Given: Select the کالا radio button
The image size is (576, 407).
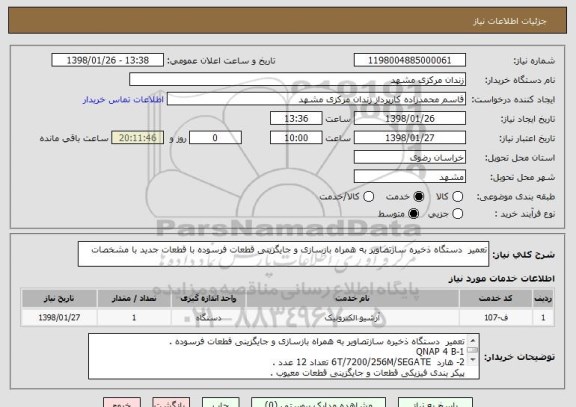Looking at the screenshot, I should click(457, 197).
